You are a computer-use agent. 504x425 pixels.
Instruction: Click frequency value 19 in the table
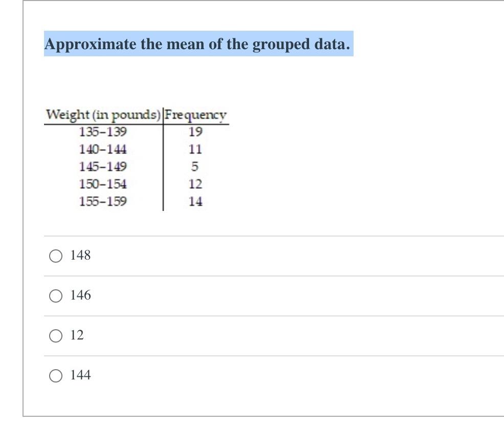click(x=196, y=132)
